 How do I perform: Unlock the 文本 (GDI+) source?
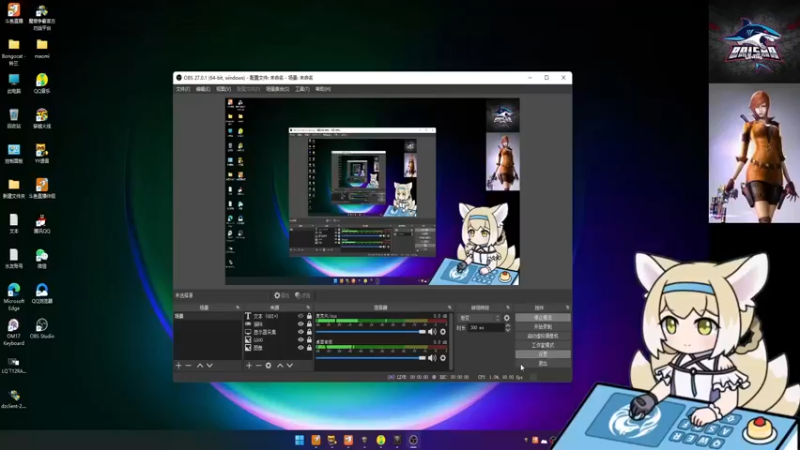[309, 316]
